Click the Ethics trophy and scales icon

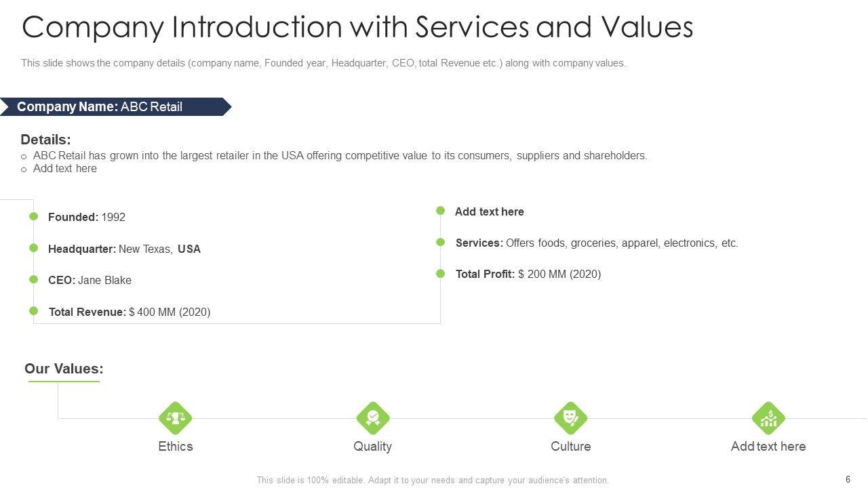(176, 418)
